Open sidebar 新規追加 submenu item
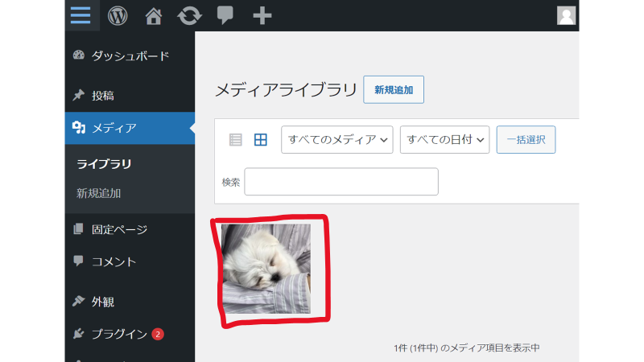 coord(98,193)
